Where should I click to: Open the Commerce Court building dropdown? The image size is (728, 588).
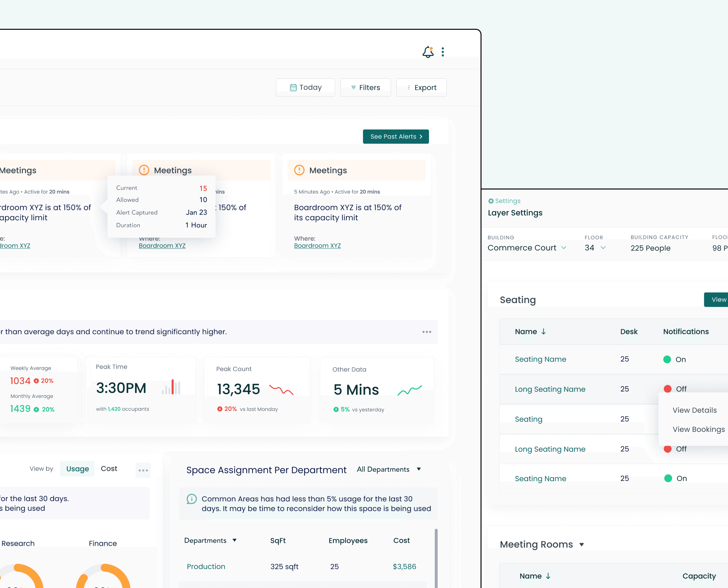[527, 248]
